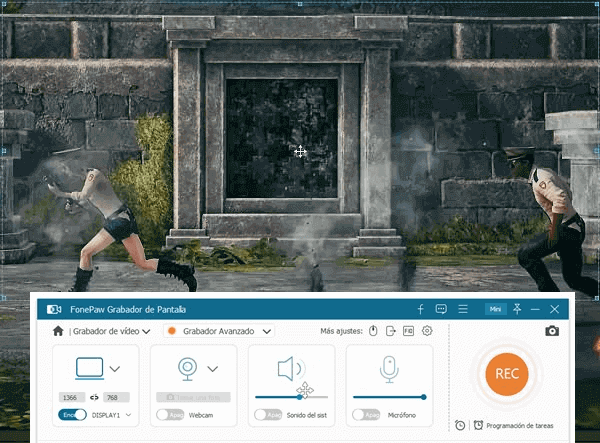Screen dimensions: 600x443
Task: Click the webcam icon
Action: pos(188,369)
